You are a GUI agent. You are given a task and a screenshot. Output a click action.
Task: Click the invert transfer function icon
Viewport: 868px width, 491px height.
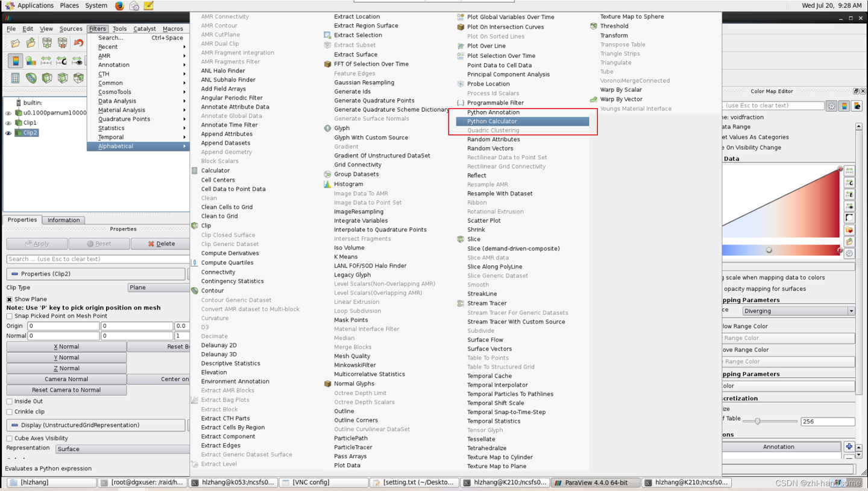849,218
